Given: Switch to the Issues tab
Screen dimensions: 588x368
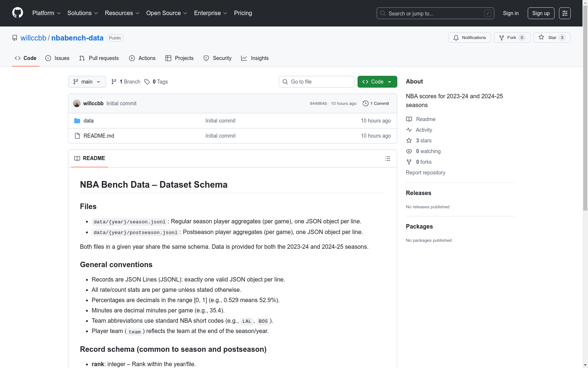Looking at the screenshot, I should pos(57,58).
